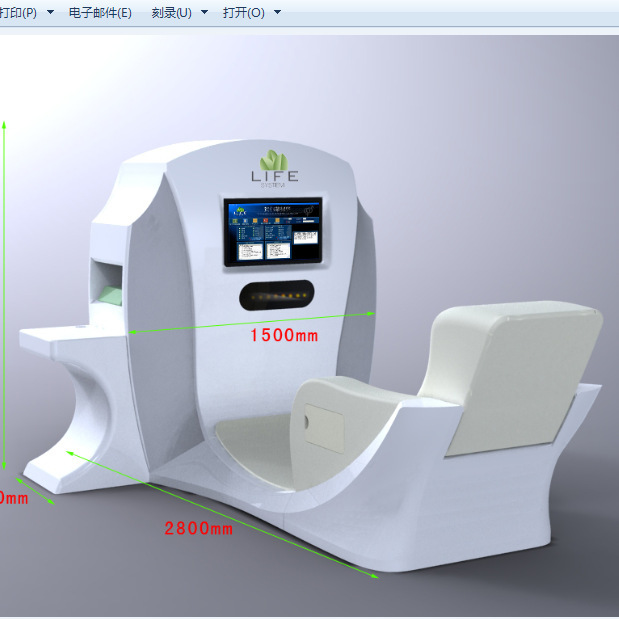Expand the dropdown arrow next to 打开(O)

pos(278,12)
